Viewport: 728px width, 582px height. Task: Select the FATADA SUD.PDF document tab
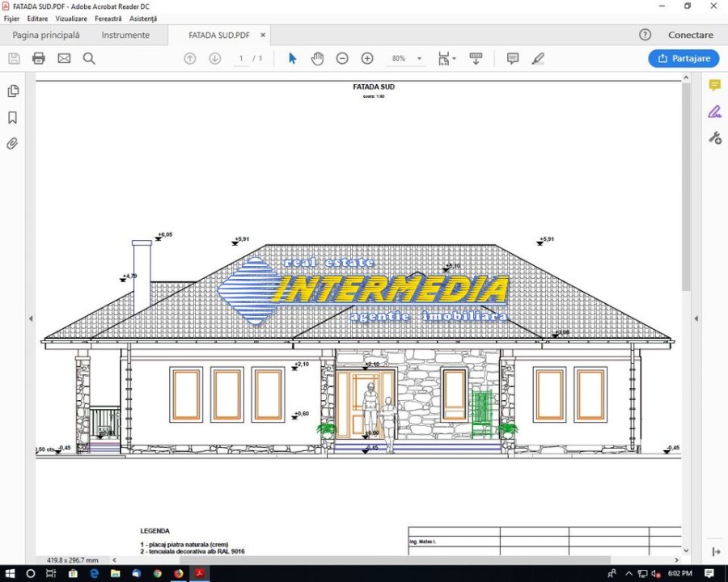point(219,36)
